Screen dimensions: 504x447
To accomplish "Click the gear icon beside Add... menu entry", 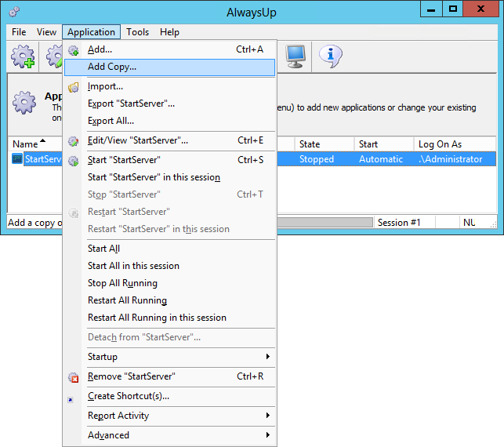I will coord(73,50).
